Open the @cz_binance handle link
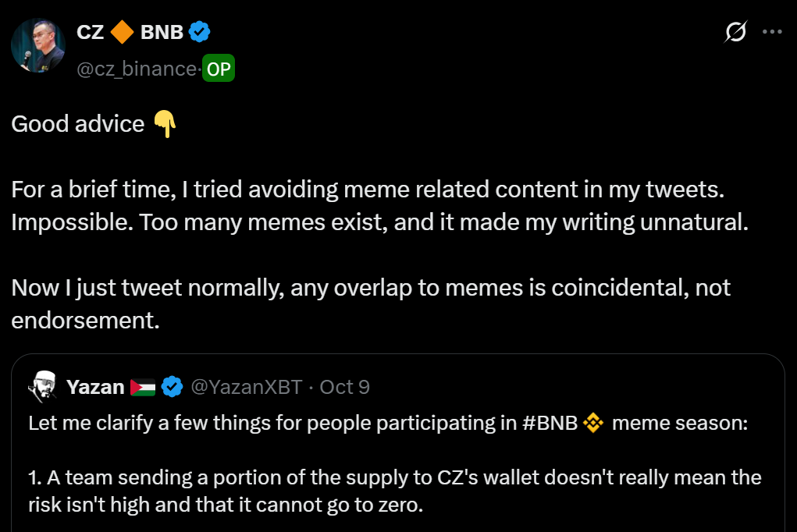 tap(136, 69)
